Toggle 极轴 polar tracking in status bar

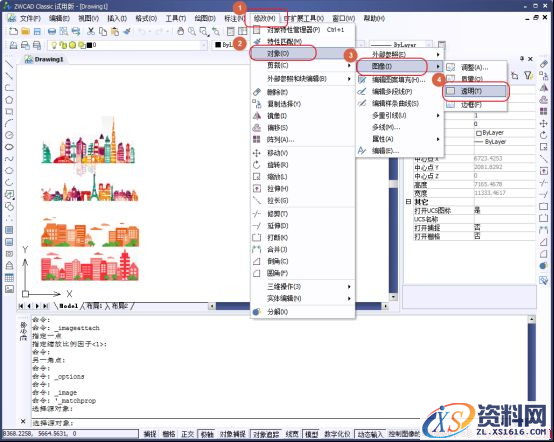[x=207, y=434]
